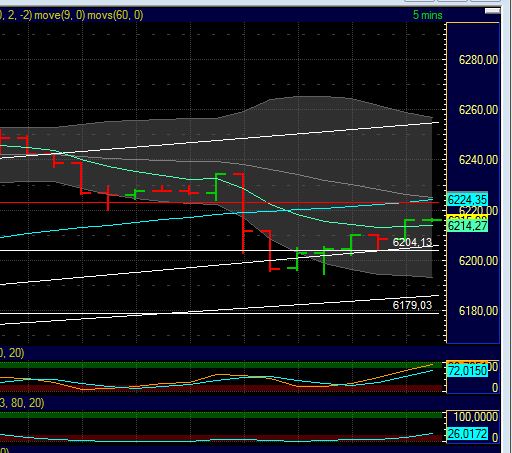Click the 6180,00 price axis label

pos(478,311)
